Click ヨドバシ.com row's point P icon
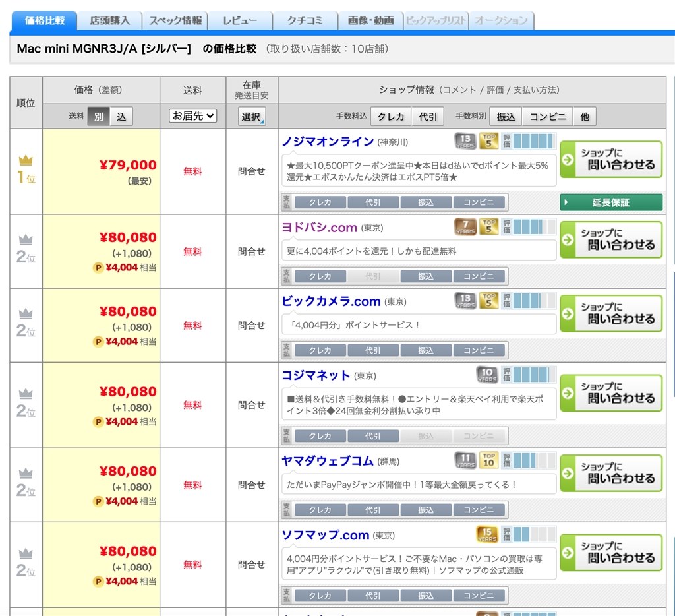Viewport: 675px width, 616px height. click(x=99, y=268)
